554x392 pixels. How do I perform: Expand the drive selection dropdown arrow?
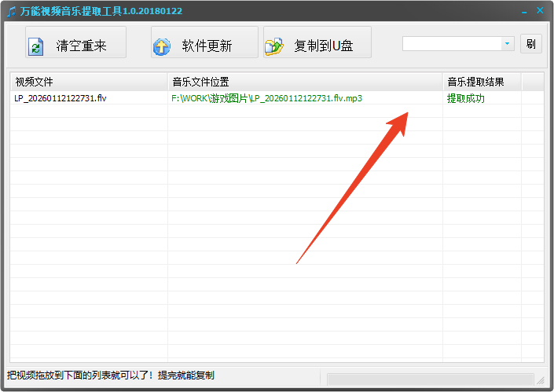[x=508, y=44]
